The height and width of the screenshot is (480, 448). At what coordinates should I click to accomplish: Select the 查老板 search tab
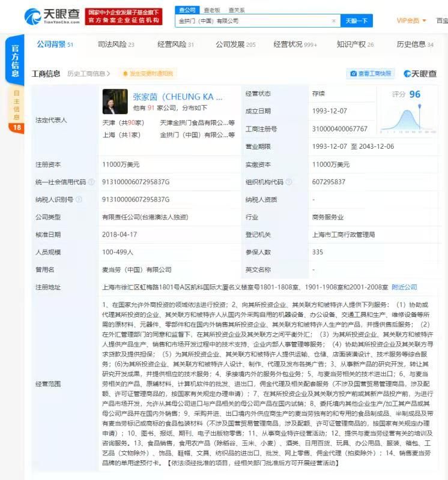pyautogui.click(x=212, y=10)
